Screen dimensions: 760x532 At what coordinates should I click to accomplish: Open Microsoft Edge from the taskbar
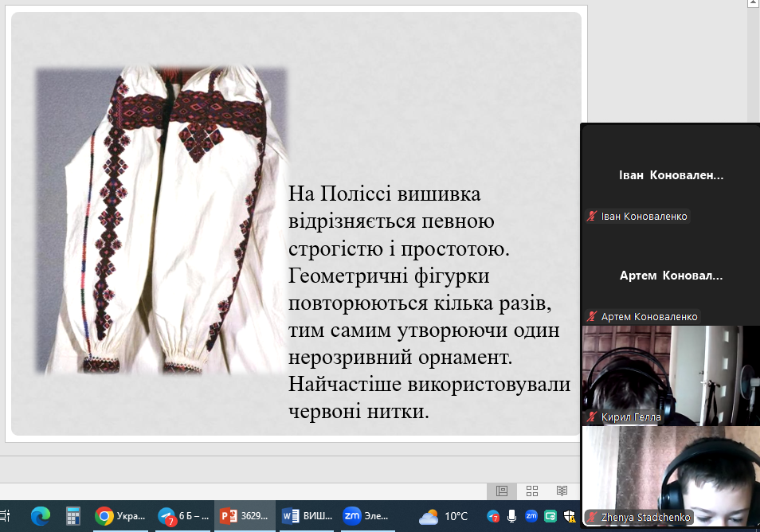[40, 516]
